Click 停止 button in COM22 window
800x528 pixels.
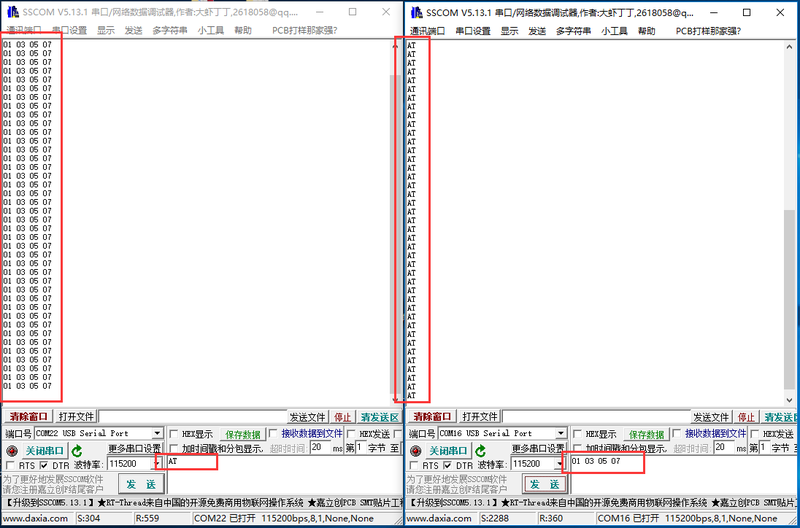(x=342, y=417)
